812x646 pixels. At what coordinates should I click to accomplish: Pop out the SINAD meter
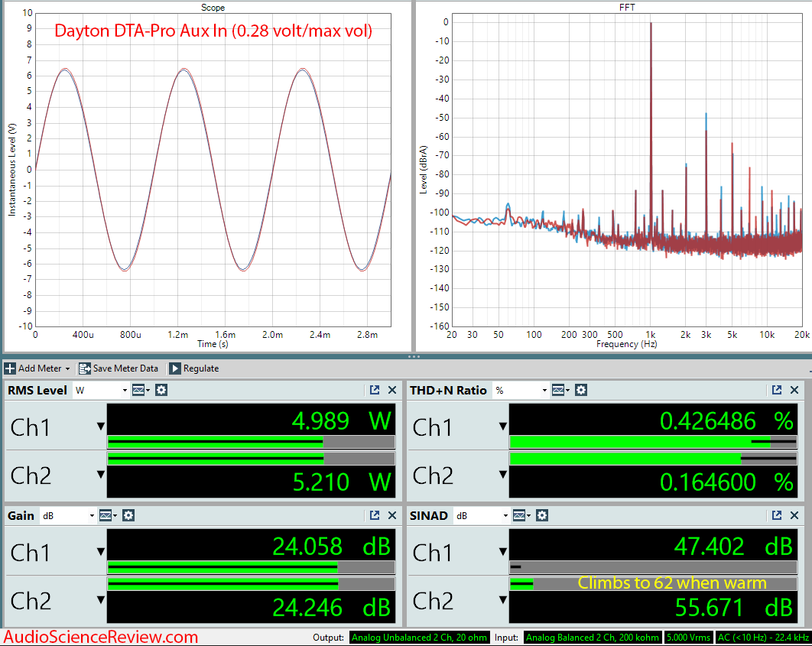pyautogui.click(x=776, y=515)
